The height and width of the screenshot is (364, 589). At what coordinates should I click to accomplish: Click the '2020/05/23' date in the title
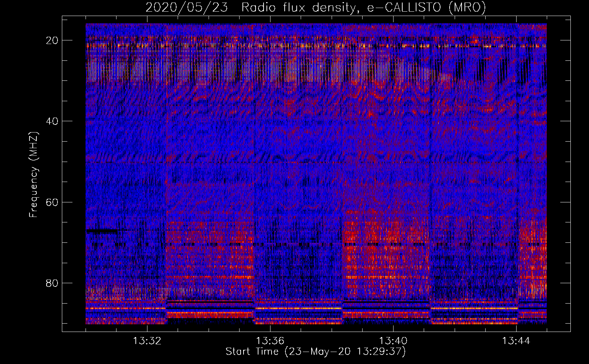click(x=187, y=7)
